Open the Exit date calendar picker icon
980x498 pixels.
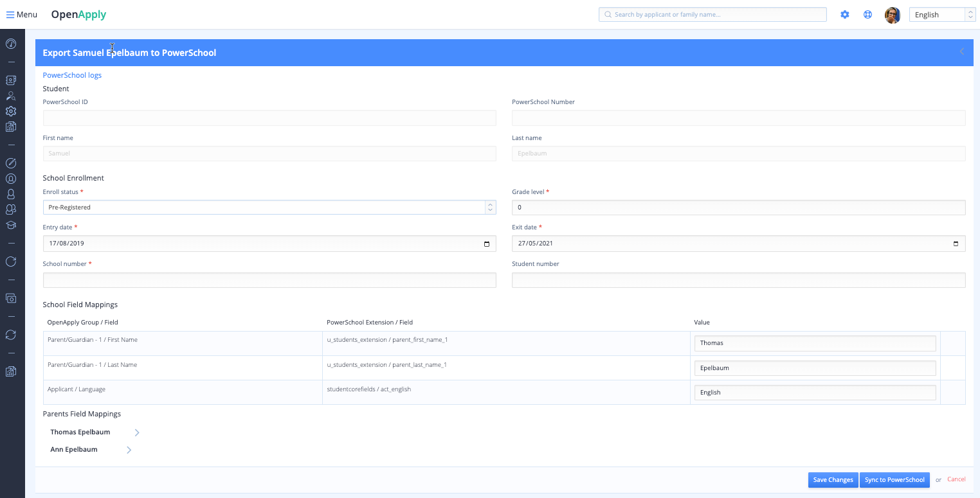pos(956,244)
